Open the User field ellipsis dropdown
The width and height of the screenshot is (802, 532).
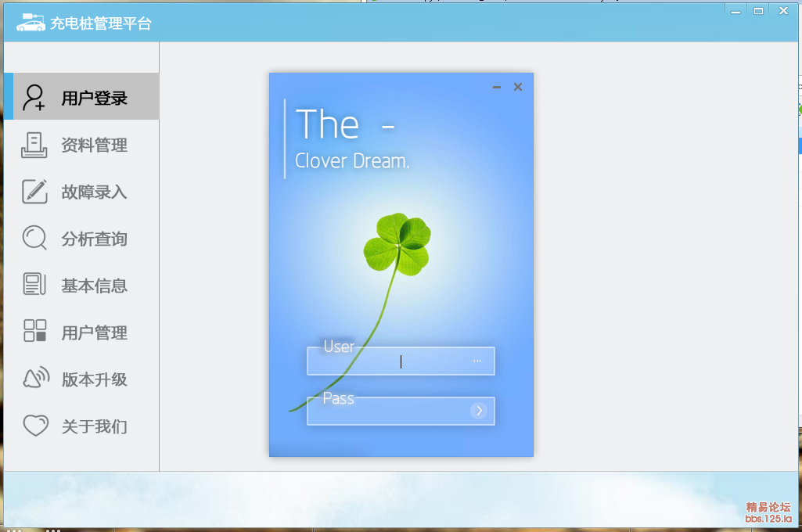pyautogui.click(x=477, y=361)
